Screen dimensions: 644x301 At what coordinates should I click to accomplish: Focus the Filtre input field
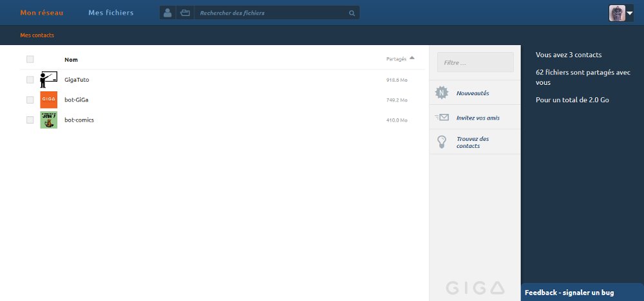pyautogui.click(x=475, y=62)
